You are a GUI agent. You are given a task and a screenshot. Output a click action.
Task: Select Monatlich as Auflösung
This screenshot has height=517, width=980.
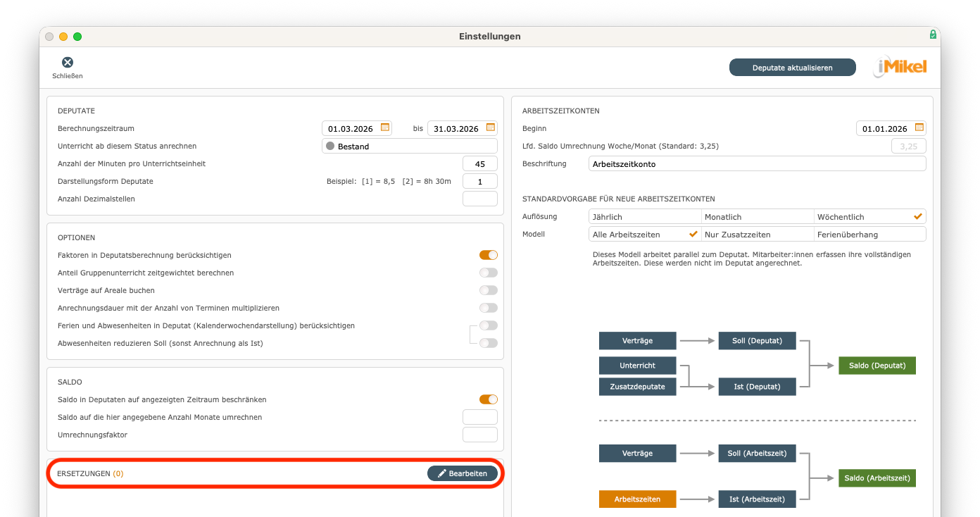click(758, 216)
